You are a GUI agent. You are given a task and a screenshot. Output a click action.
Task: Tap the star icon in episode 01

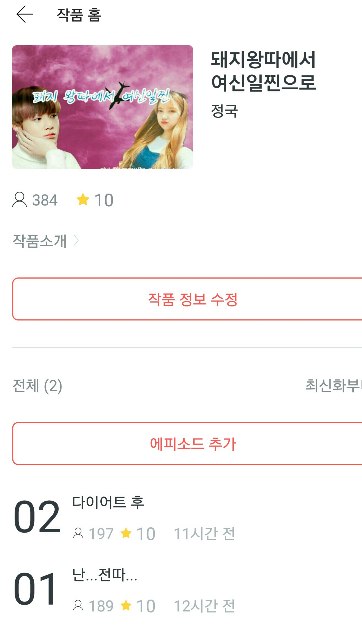point(126,605)
